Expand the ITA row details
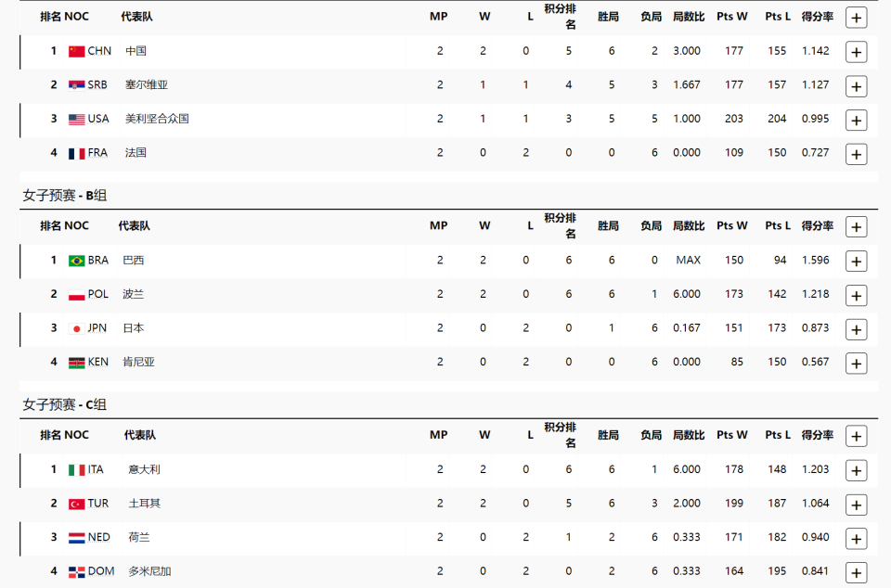Screen dimensions: 891x588 [x=856, y=471]
